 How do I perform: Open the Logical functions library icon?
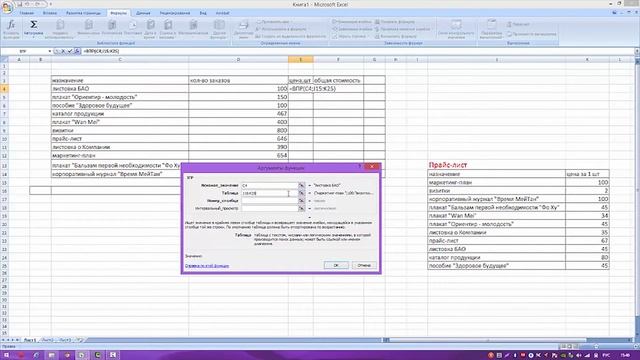coord(112,25)
